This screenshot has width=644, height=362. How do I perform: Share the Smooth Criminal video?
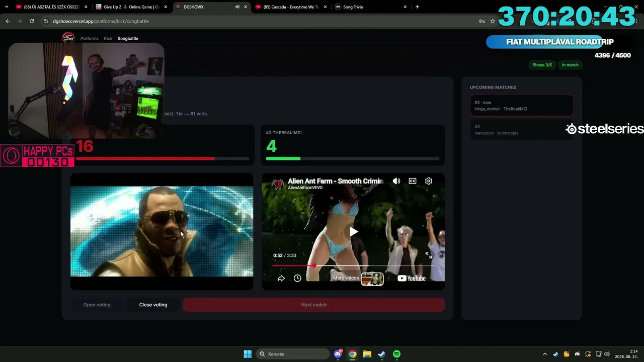[x=281, y=278]
